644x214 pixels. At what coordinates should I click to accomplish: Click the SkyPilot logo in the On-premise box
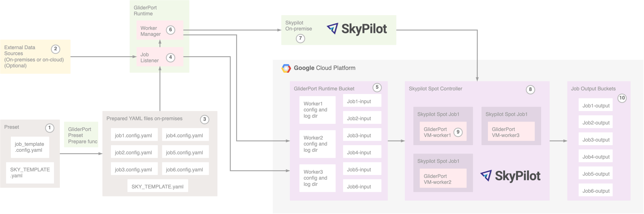[x=357, y=29]
